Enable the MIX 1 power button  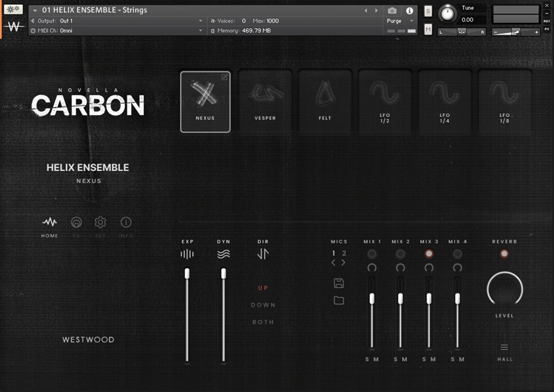coord(372,254)
